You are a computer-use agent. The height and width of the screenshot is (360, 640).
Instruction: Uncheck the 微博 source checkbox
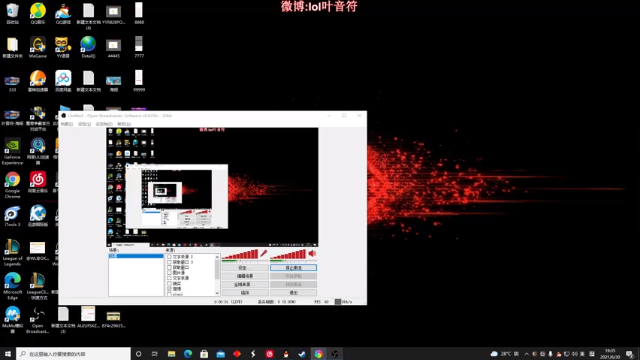[169, 289]
